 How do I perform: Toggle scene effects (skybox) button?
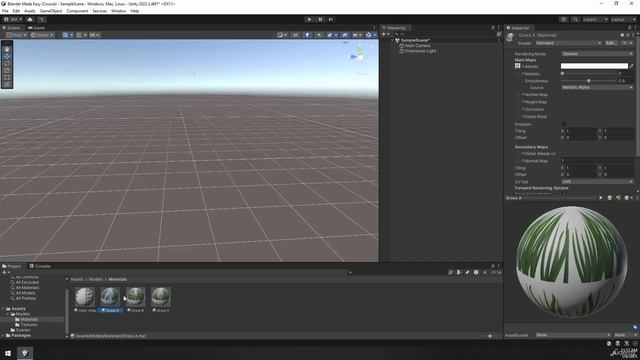331,35
